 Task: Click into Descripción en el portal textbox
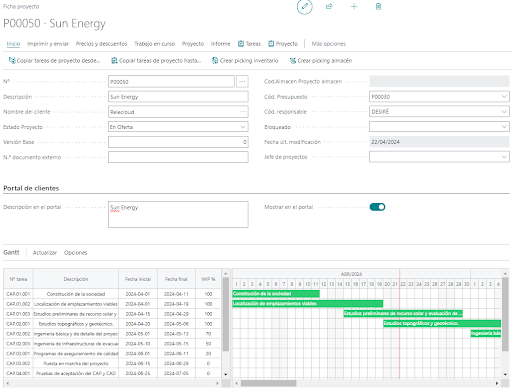coord(178,214)
